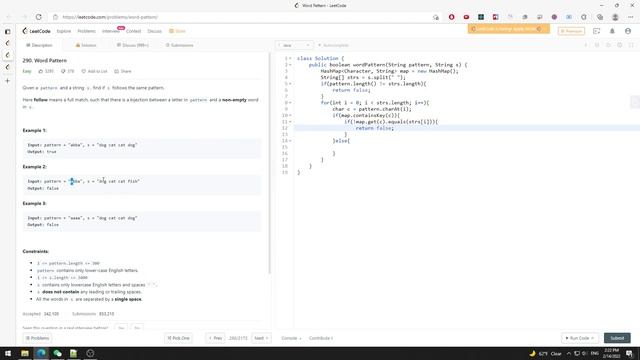Open the playground terminal icon in LeetCode header
This screenshot has width=640, height=360.
coord(596,31)
